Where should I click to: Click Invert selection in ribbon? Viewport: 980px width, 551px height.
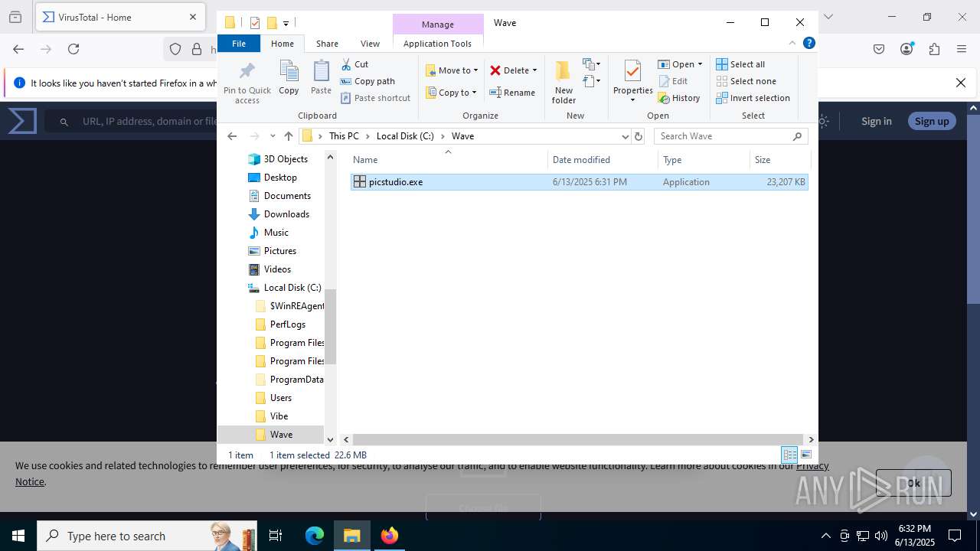click(x=753, y=98)
